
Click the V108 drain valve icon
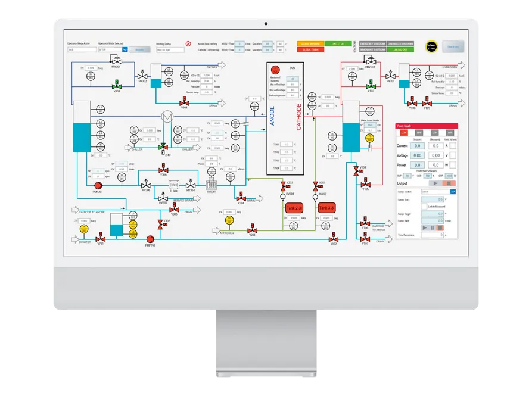point(412,102)
